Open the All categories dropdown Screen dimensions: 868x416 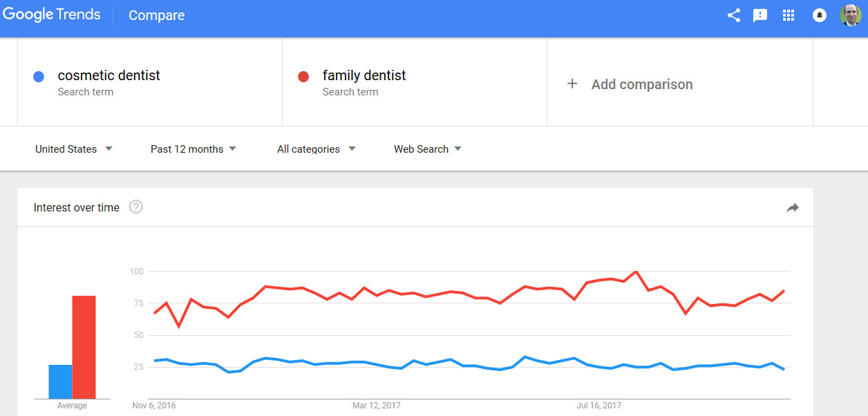[x=317, y=149]
